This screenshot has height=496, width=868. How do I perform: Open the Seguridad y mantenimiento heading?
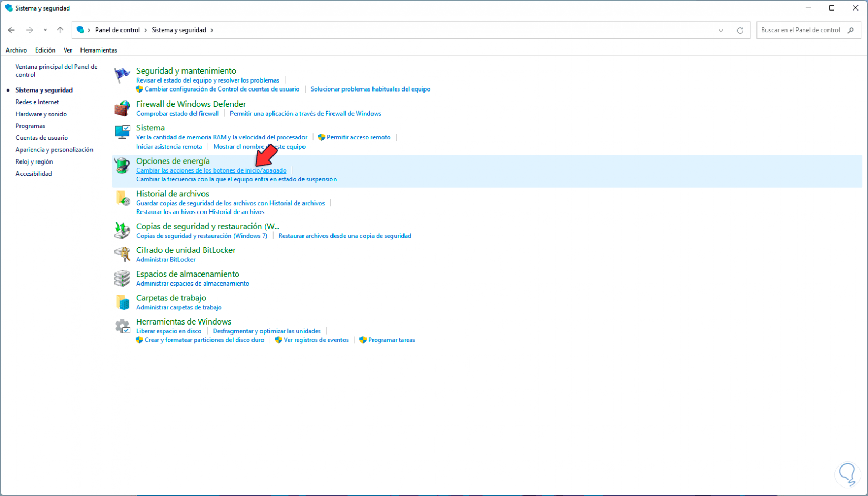186,71
